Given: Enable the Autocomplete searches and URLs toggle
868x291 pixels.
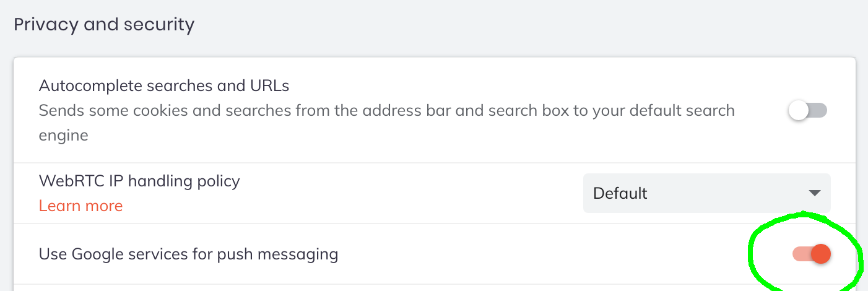Looking at the screenshot, I should [807, 111].
